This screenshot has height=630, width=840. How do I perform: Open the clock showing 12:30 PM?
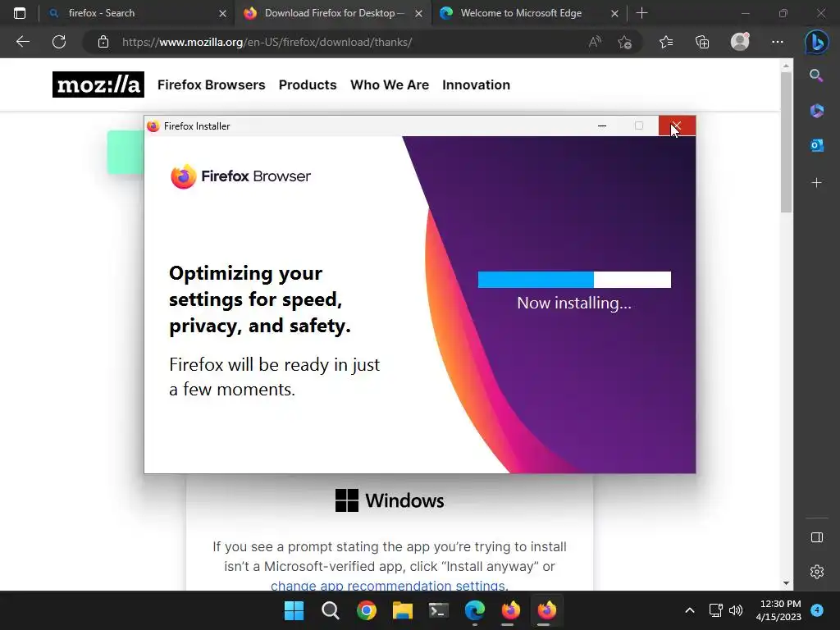point(780,605)
